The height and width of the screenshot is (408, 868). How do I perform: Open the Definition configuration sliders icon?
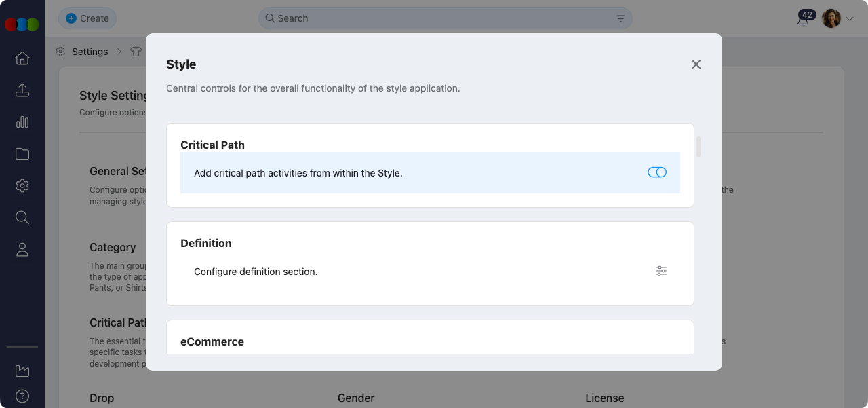pos(661,271)
